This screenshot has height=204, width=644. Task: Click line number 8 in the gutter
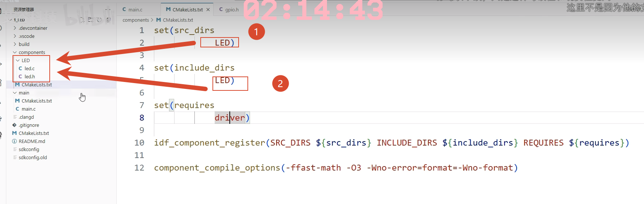(142, 118)
